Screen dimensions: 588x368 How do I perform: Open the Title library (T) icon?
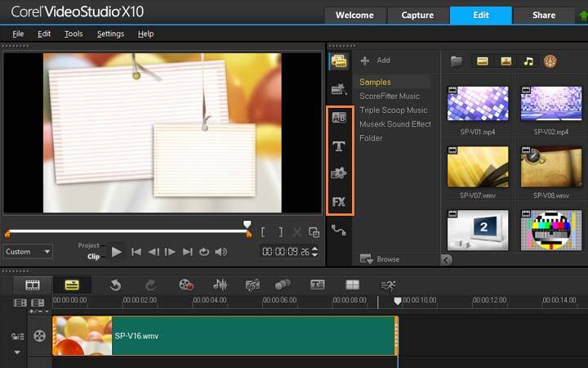[x=339, y=146]
